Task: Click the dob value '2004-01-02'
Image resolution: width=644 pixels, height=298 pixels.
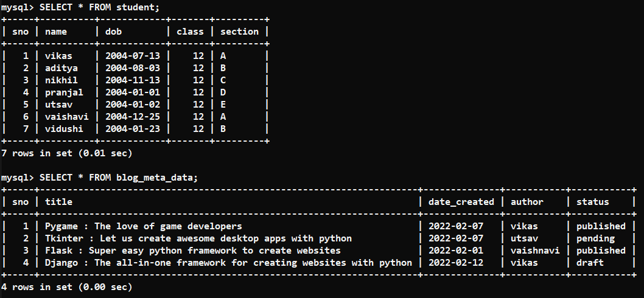Action: point(133,104)
